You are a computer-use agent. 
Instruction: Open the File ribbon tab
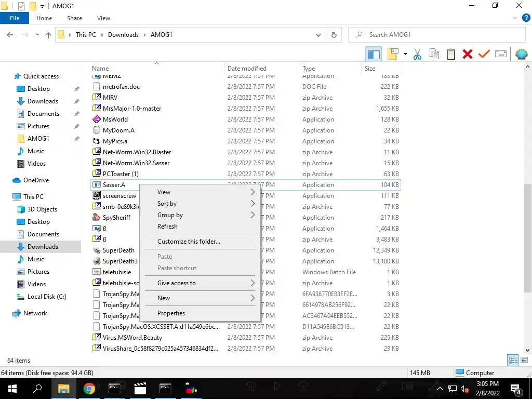point(14,18)
